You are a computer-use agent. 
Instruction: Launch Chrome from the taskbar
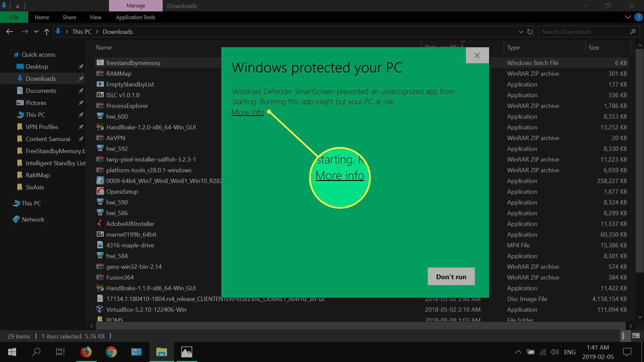(x=111, y=352)
